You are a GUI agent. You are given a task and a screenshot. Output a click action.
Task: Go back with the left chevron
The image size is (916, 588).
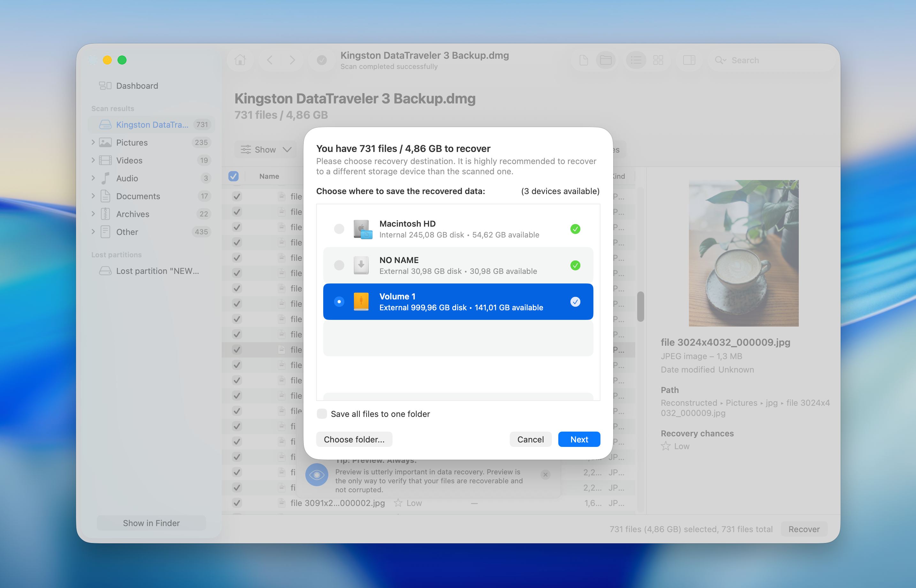pyautogui.click(x=270, y=60)
